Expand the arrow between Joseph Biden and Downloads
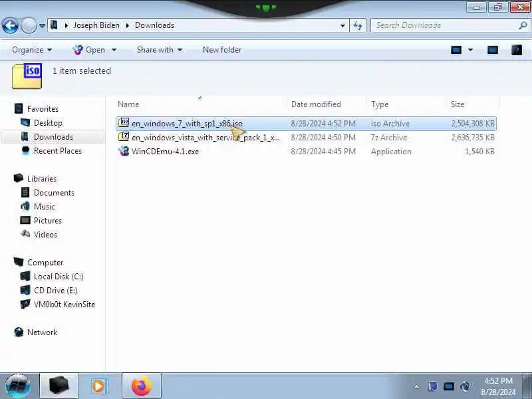 (x=128, y=25)
